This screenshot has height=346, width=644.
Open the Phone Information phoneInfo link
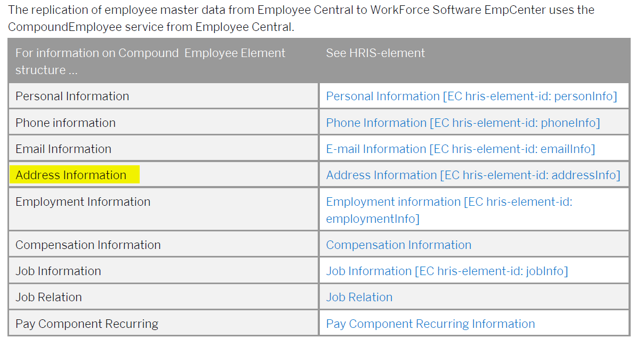click(x=463, y=123)
